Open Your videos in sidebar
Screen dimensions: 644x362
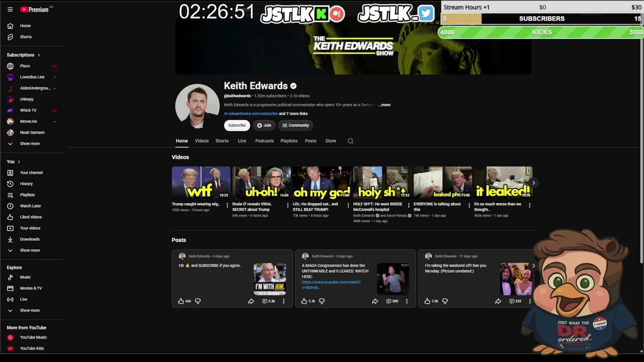pyautogui.click(x=30, y=228)
